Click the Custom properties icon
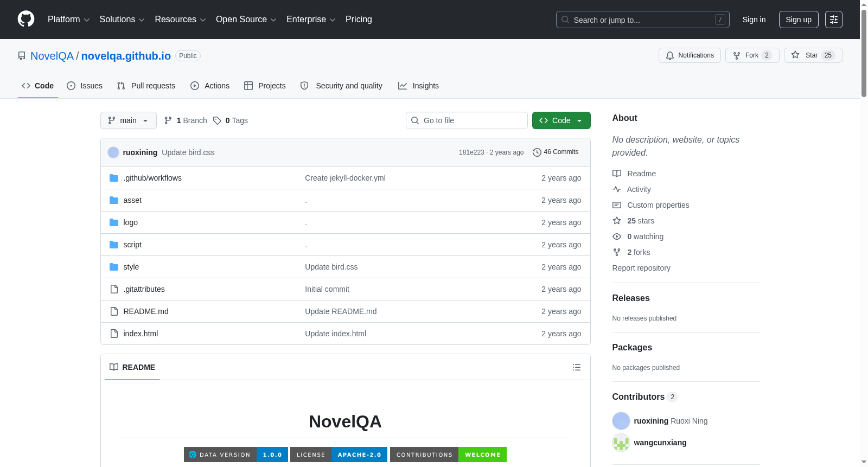The height and width of the screenshot is (467, 868). [x=617, y=205]
